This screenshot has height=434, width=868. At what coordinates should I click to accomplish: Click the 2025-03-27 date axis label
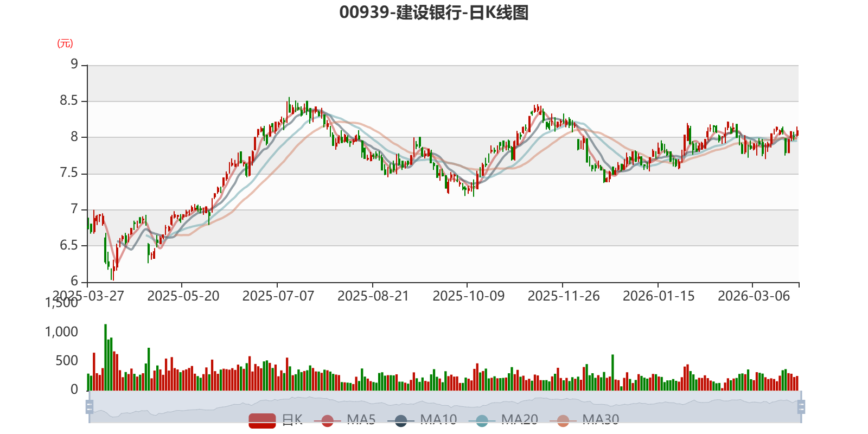pos(88,296)
